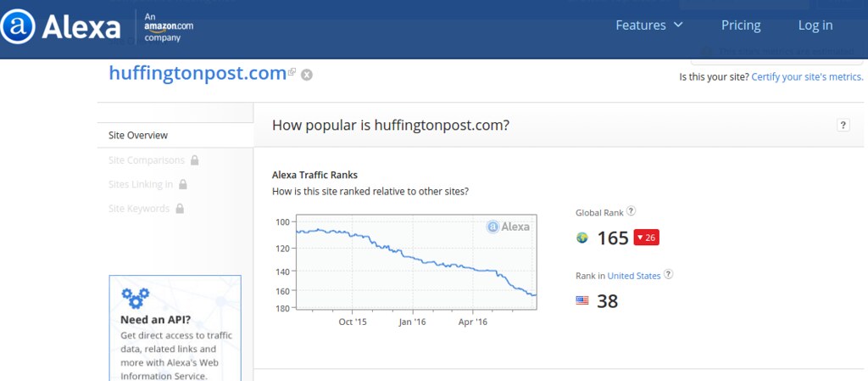
Task: Click the help question mark in section header
Action: pyautogui.click(x=843, y=126)
